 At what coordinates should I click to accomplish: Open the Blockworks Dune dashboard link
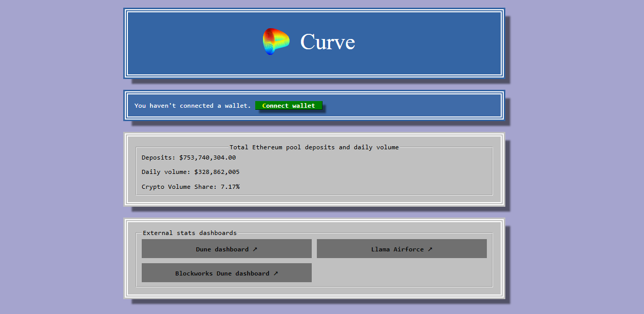tap(226, 273)
